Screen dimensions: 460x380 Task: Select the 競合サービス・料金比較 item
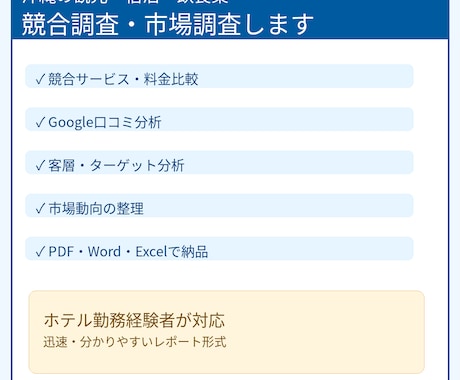tap(219, 76)
